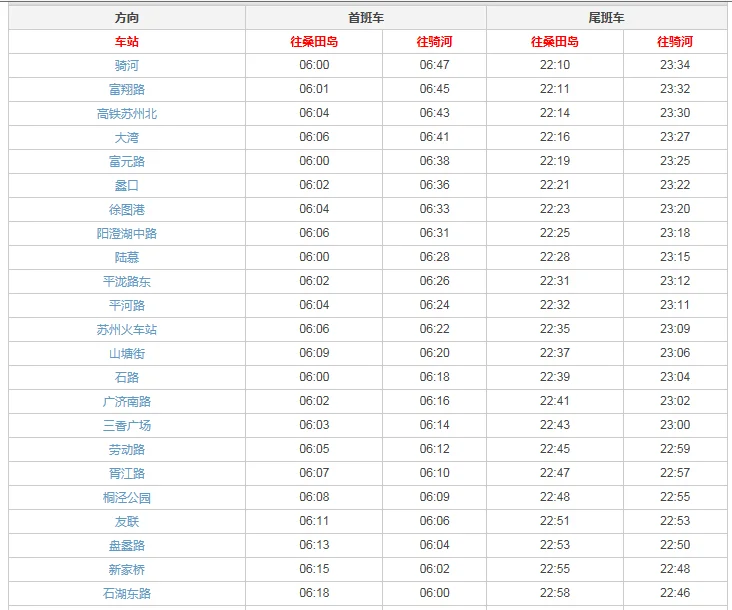Open the 蠡口 station link
This screenshot has height=610, width=732.
(127, 186)
